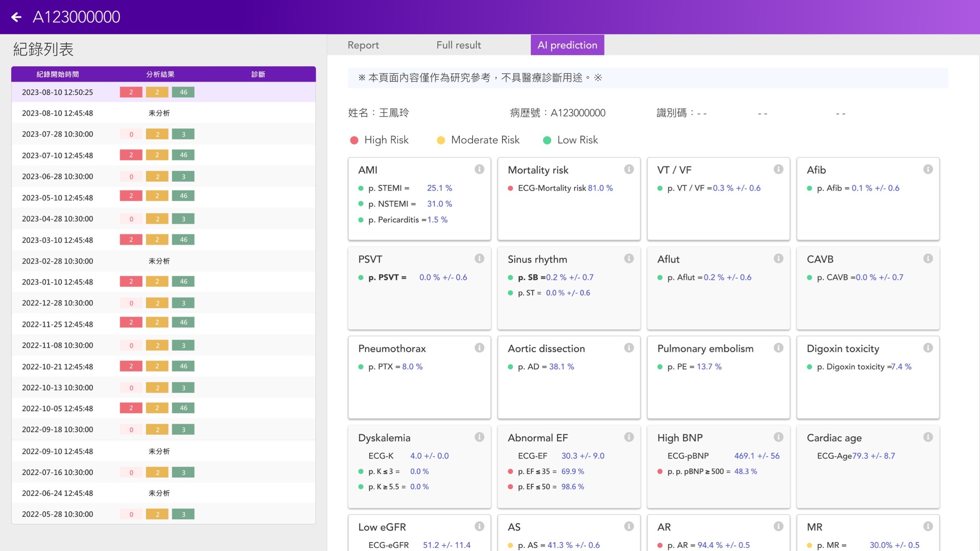Click the patient name 王鳳玲
Screen dimensions: 980x551
394,113
